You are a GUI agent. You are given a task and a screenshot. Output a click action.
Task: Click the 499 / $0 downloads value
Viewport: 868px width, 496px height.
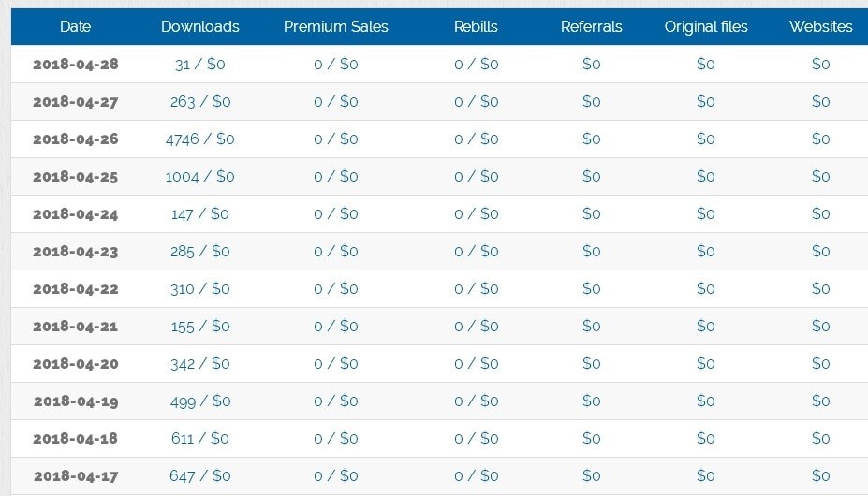pyautogui.click(x=200, y=401)
